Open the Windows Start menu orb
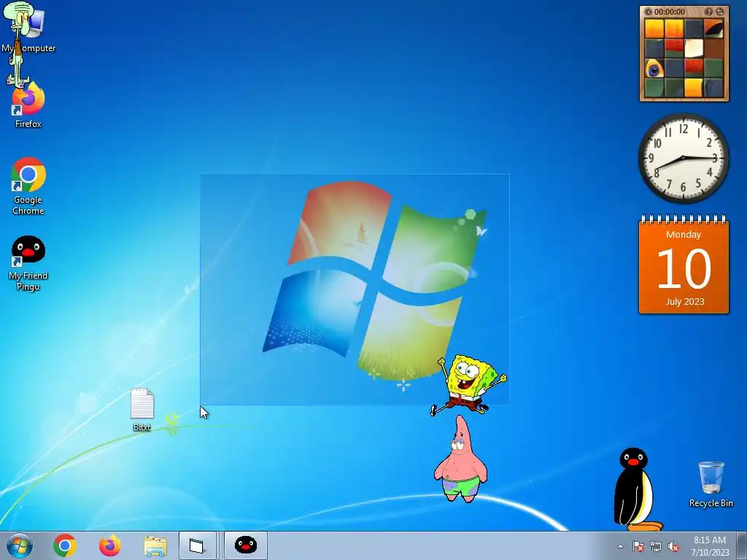Image resolution: width=747 pixels, height=560 pixels. tap(19, 545)
